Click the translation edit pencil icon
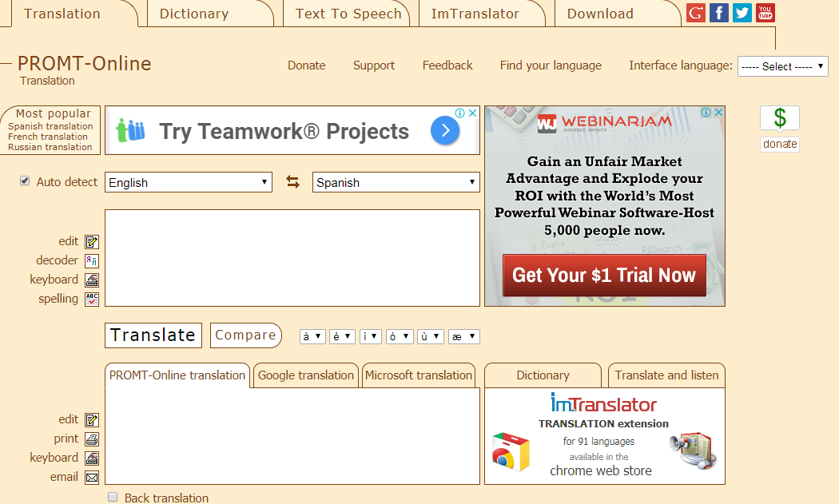Screen dimensions: 839x504 point(92,420)
